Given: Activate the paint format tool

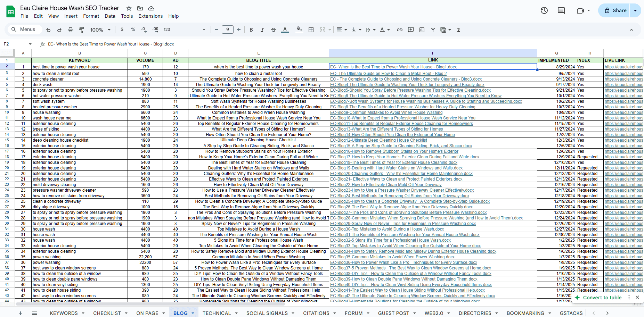Looking at the screenshot, I should point(82,30).
